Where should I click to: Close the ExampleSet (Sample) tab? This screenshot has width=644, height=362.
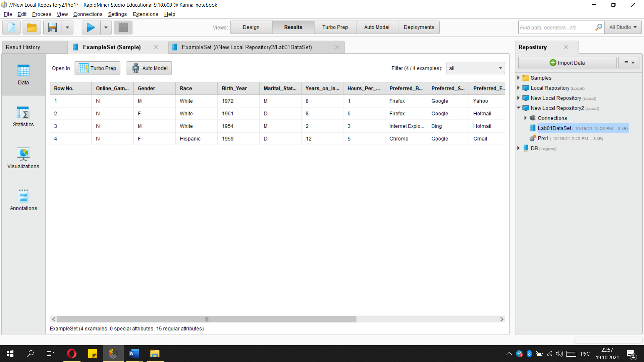pos(156,47)
